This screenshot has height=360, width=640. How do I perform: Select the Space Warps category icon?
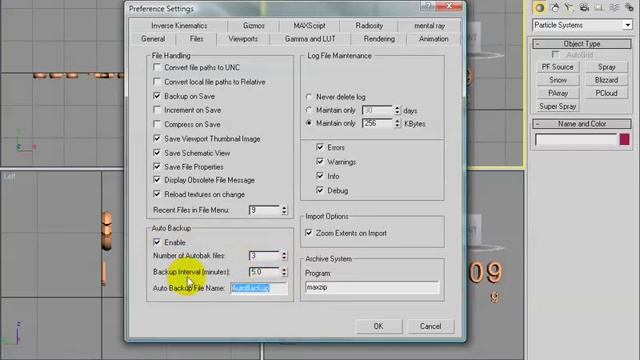tap(614, 8)
